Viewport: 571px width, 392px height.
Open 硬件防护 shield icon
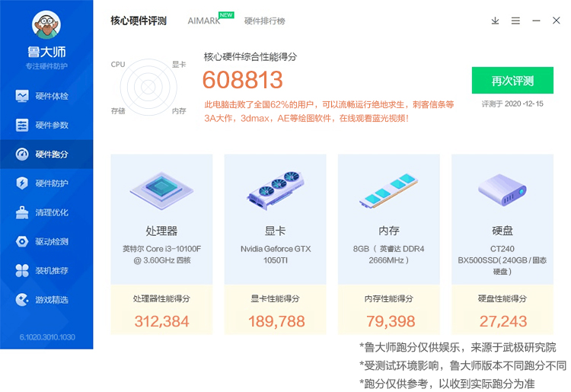(22, 183)
